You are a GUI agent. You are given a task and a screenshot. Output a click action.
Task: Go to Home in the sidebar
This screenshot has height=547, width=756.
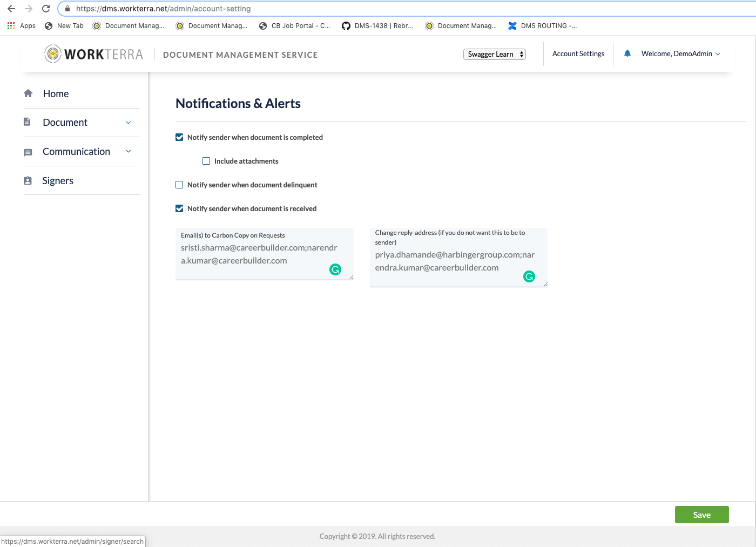tap(56, 94)
